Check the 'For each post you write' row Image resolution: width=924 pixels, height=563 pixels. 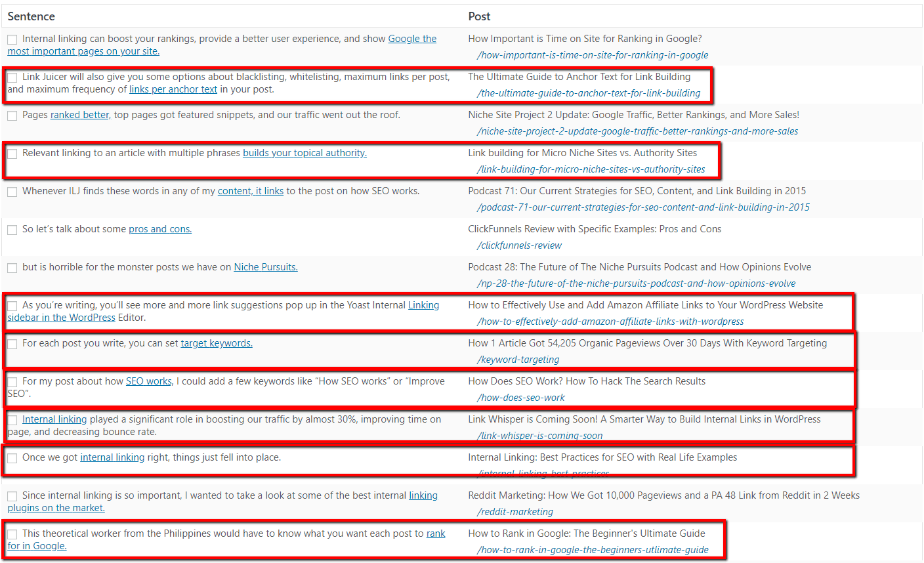coord(12,344)
